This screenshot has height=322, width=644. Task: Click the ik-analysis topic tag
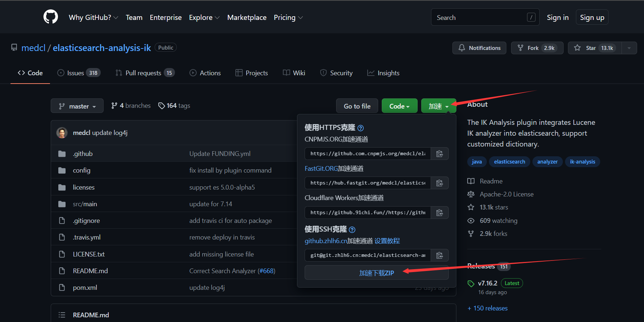(x=582, y=162)
